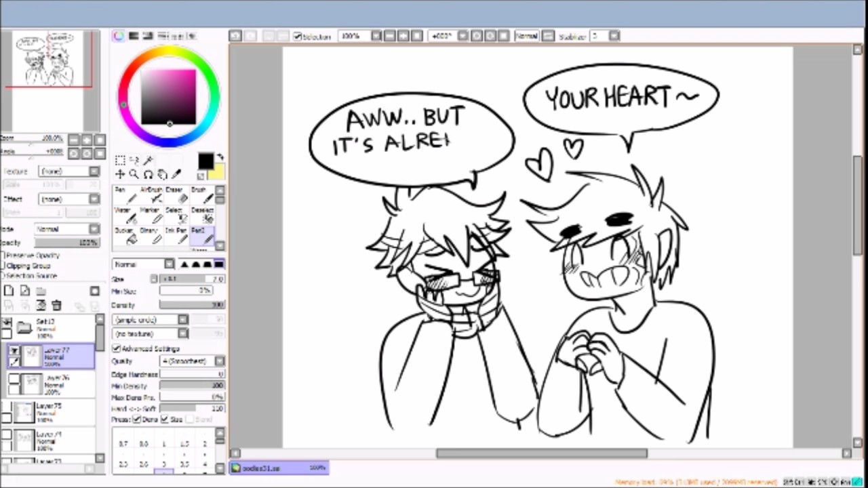Image resolution: width=868 pixels, height=488 pixels.
Task: Select the Eraser tool
Action: pos(176,195)
